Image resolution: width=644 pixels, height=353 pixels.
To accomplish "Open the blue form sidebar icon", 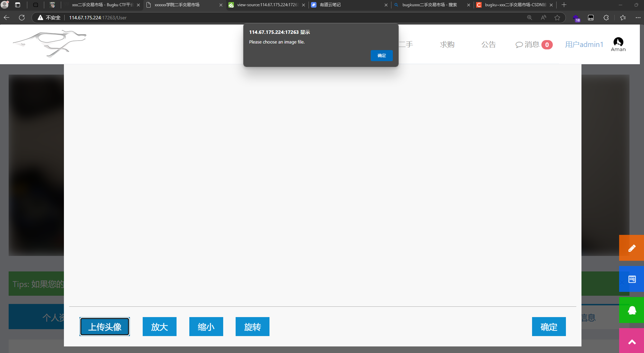I will tap(632, 279).
